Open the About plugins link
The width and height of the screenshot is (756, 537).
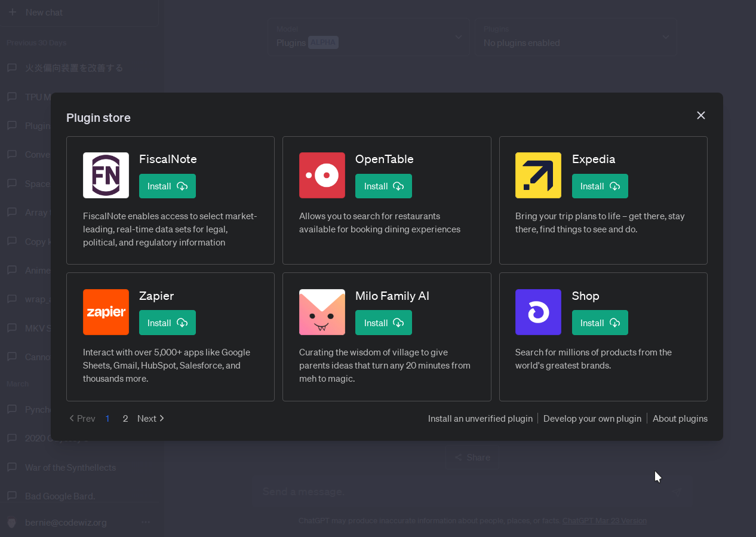680,419
